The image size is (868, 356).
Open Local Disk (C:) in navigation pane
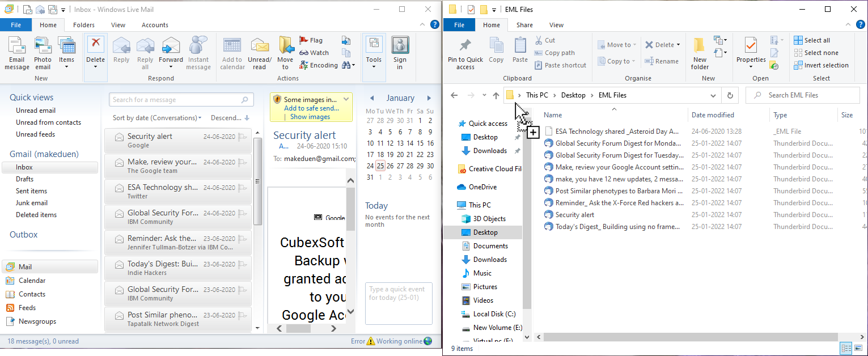pyautogui.click(x=494, y=314)
